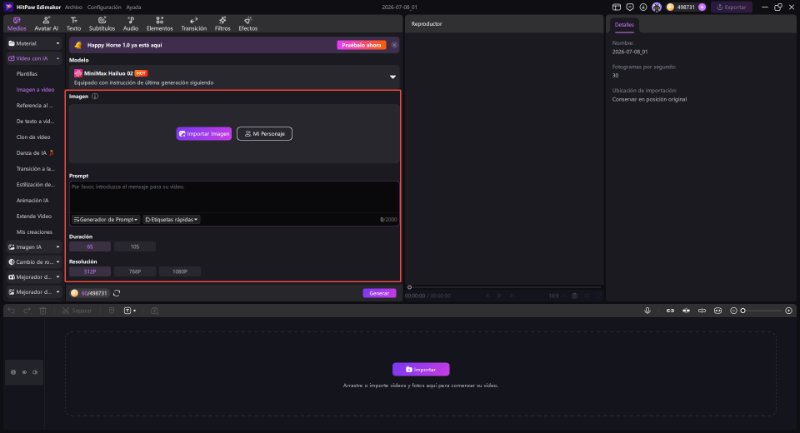
Task: Open the Avatar AI tool
Action: 46,23
